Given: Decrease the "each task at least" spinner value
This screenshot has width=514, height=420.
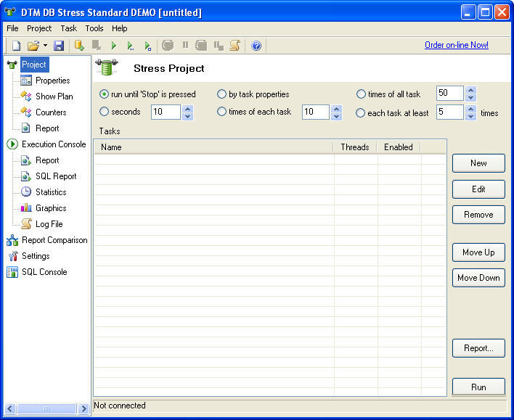Looking at the screenshot, I should (x=470, y=117).
